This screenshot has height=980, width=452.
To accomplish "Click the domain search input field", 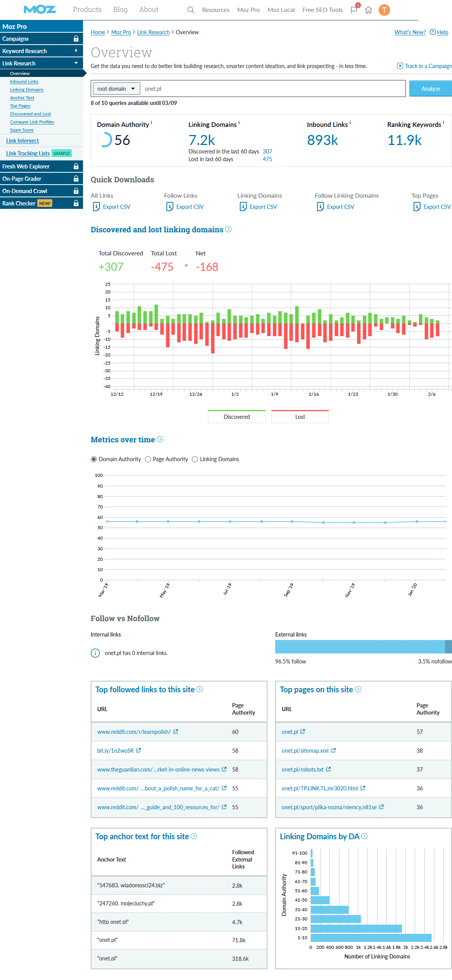I will [273, 89].
